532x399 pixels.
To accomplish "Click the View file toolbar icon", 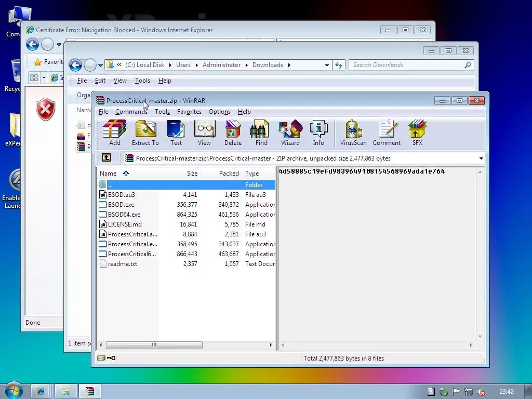I will click(204, 132).
